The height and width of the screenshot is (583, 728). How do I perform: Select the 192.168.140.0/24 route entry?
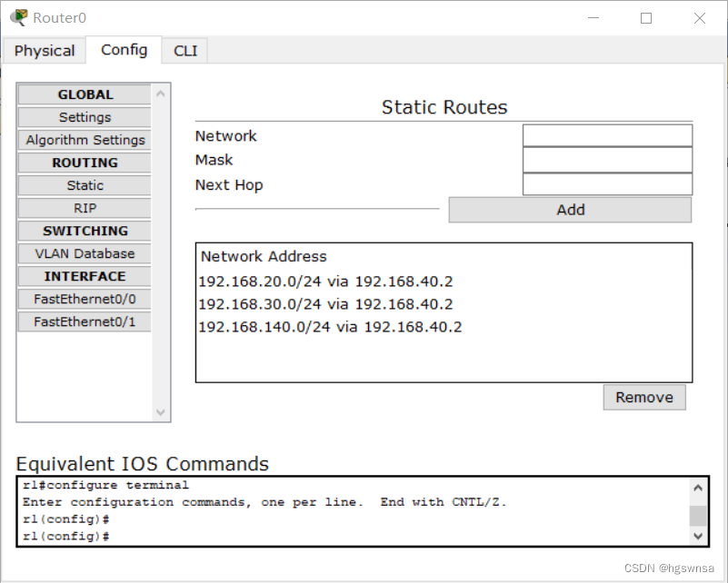[x=330, y=327]
